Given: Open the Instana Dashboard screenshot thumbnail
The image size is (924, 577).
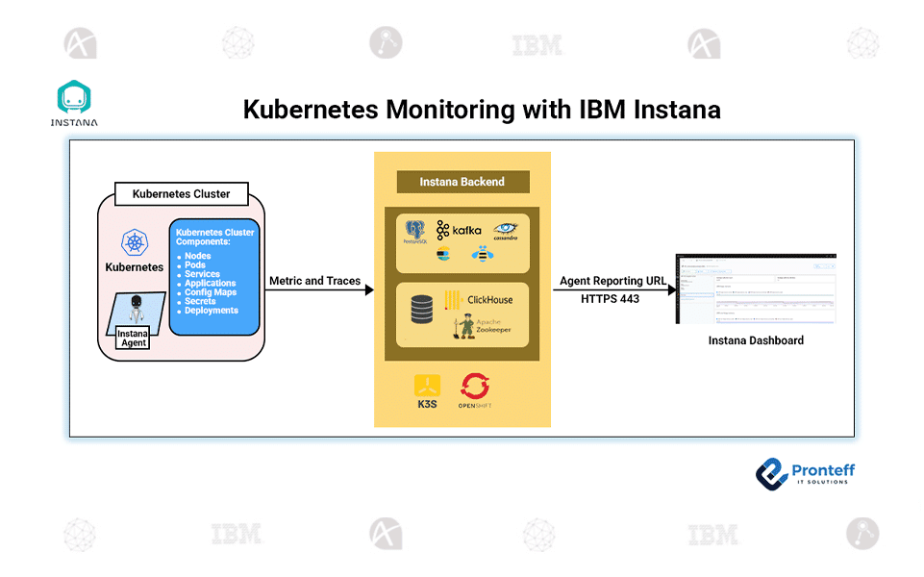Looking at the screenshot, I should [x=755, y=290].
